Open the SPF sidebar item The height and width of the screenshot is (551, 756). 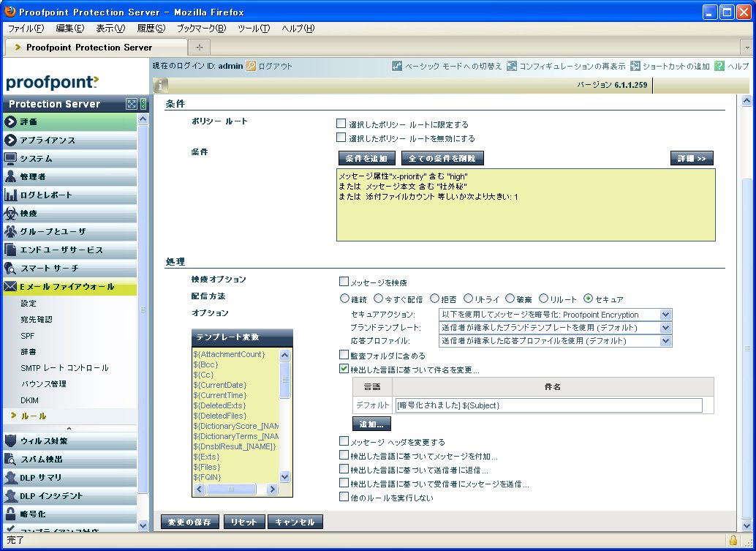point(28,336)
